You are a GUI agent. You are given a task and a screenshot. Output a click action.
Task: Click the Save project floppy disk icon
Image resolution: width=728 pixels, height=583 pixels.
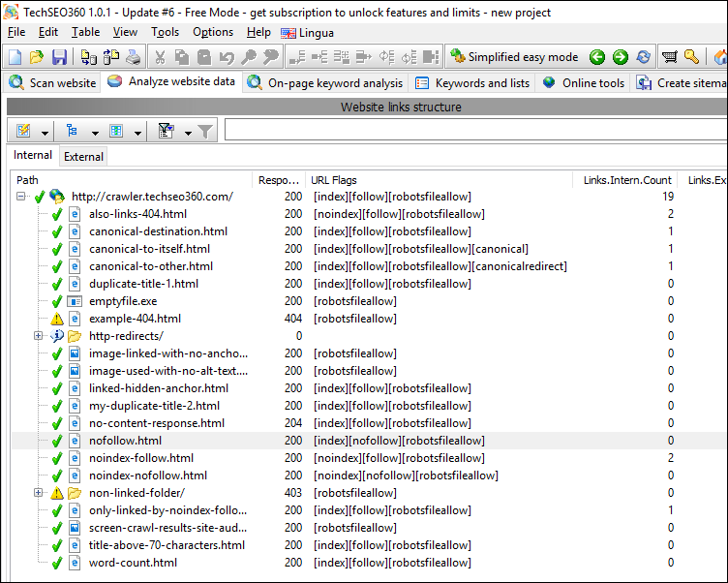tap(59, 57)
